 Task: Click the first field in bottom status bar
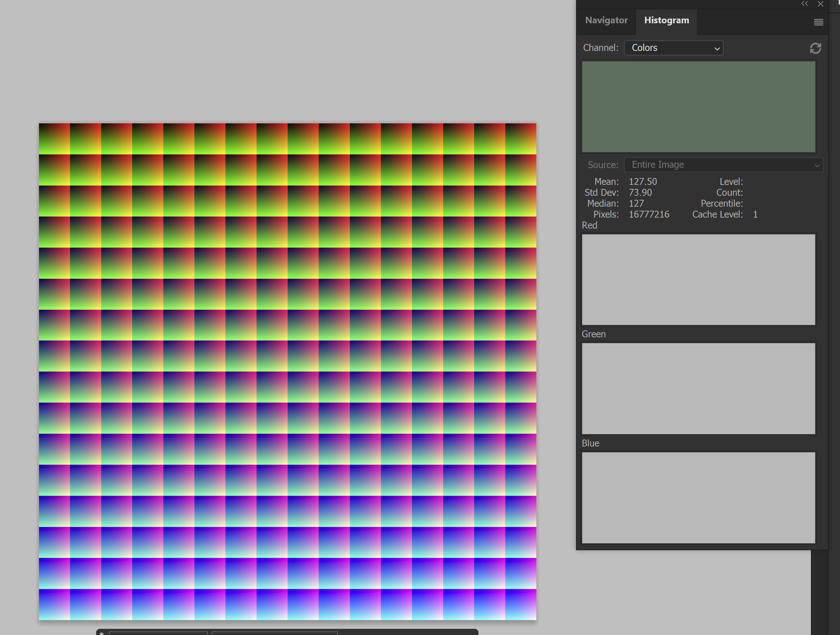158,633
